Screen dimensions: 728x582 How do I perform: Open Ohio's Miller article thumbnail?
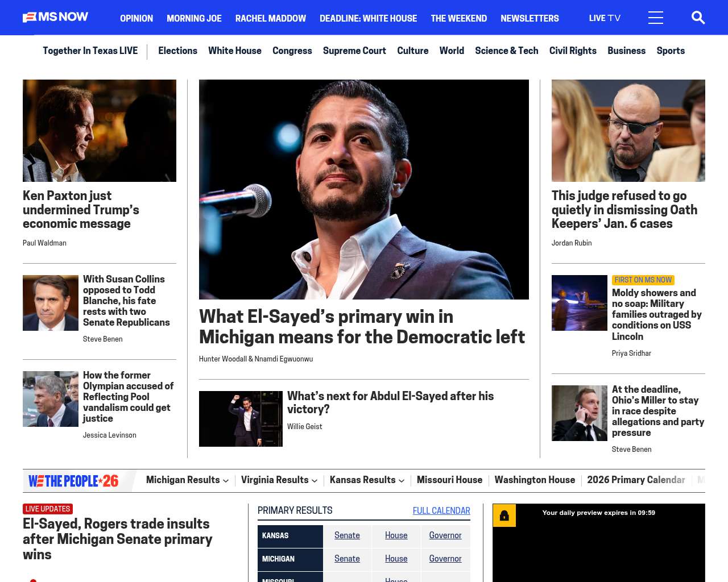(580, 413)
